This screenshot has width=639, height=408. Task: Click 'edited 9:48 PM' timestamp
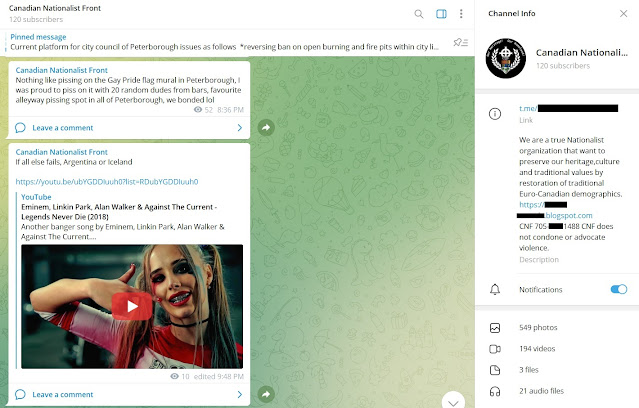(x=218, y=376)
